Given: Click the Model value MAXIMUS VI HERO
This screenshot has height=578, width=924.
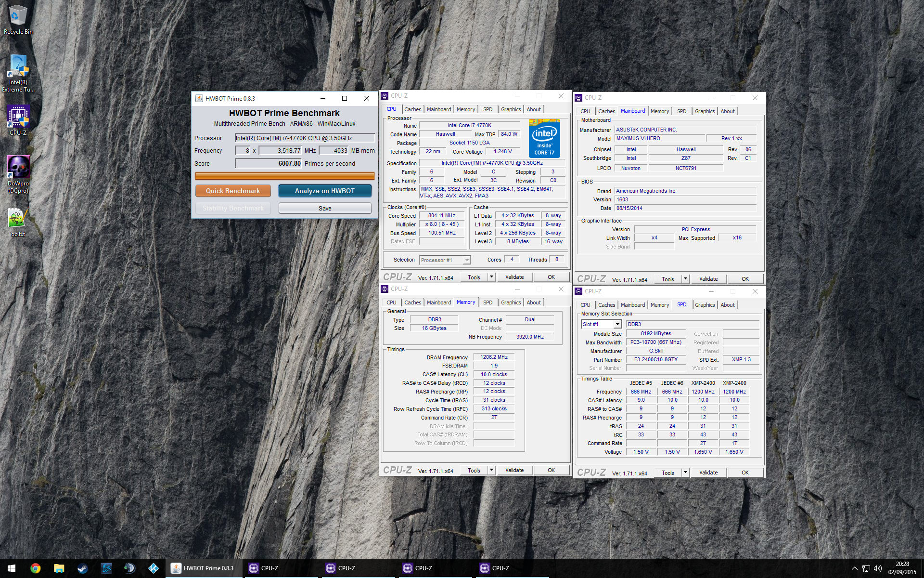Looking at the screenshot, I should click(660, 138).
